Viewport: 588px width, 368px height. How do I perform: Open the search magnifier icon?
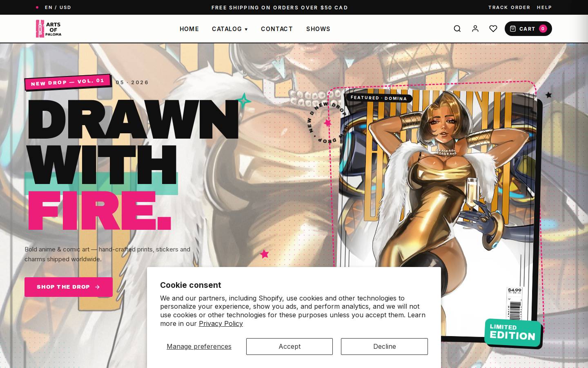[x=457, y=29]
